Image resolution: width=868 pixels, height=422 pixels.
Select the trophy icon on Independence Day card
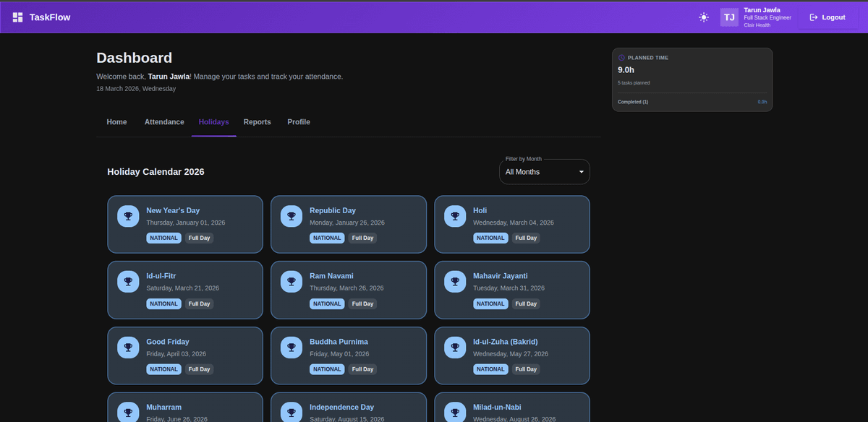coord(291,412)
